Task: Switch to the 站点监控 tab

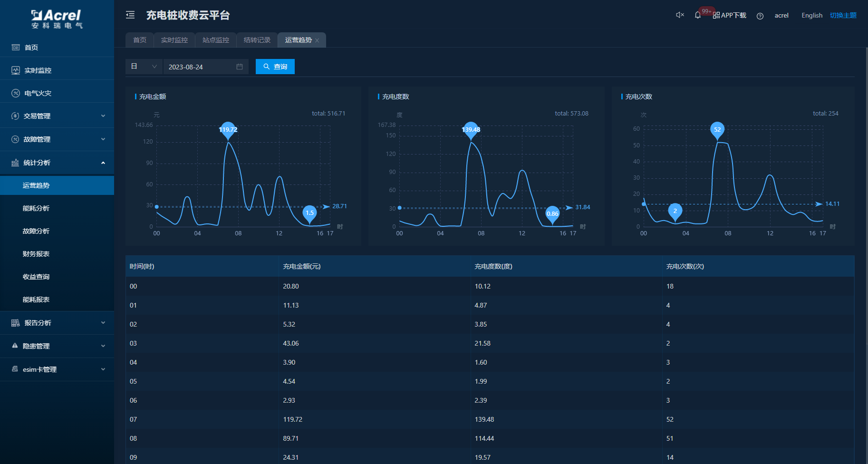Action: coord(216,40)
